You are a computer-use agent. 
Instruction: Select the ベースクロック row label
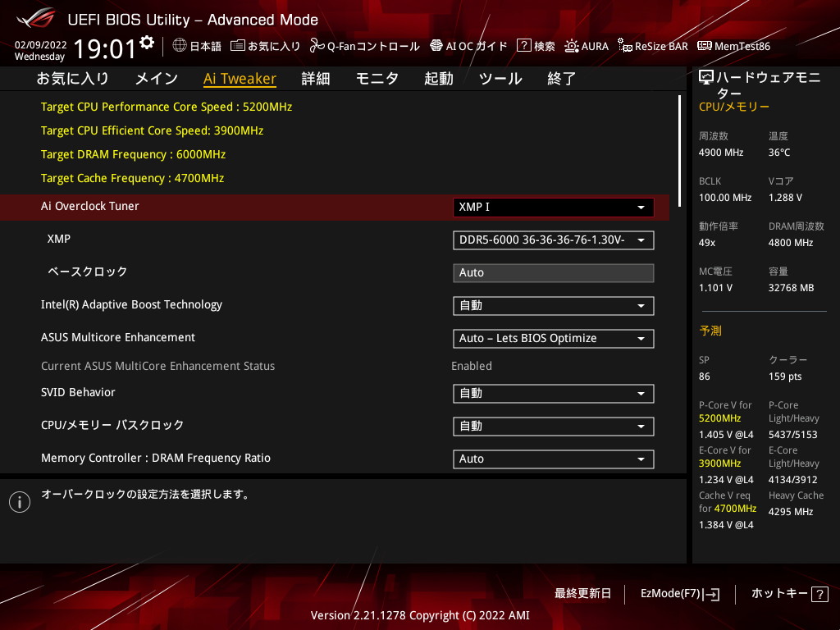point(87,272)
